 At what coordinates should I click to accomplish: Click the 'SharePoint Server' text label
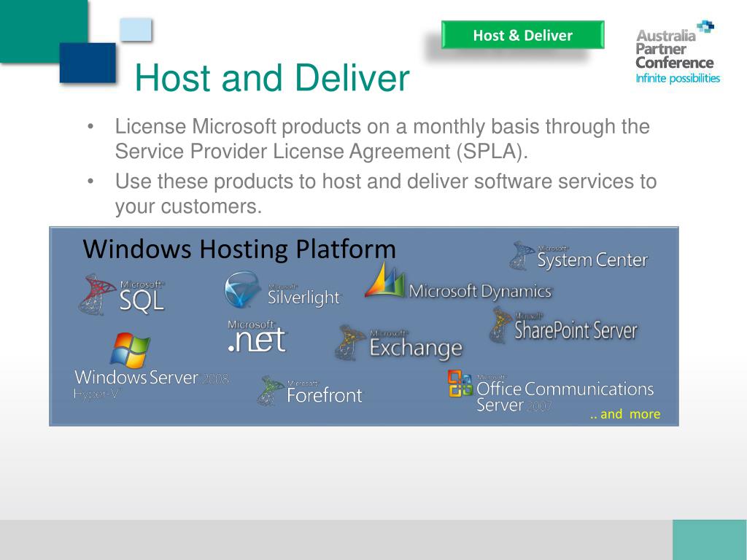click(576, 330)
